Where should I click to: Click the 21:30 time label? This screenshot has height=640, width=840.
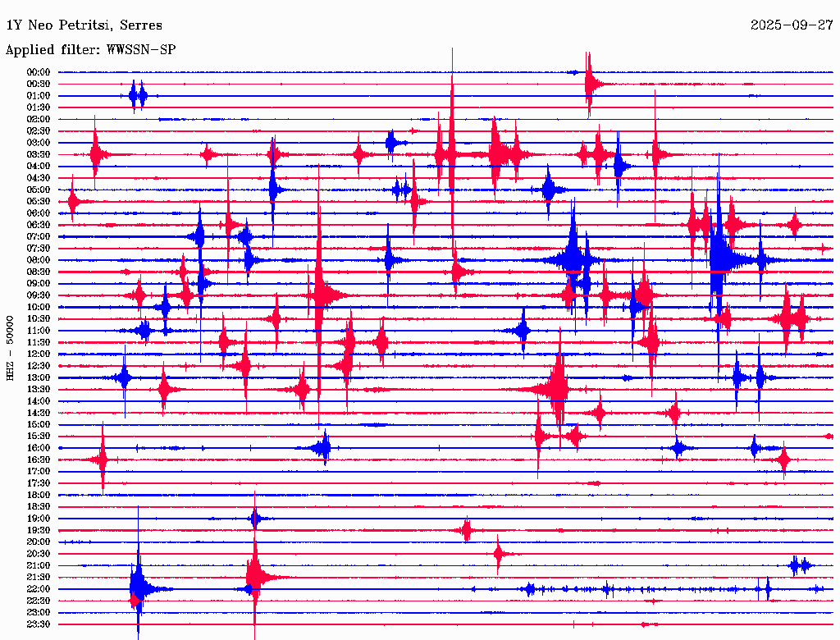(39, 578)
